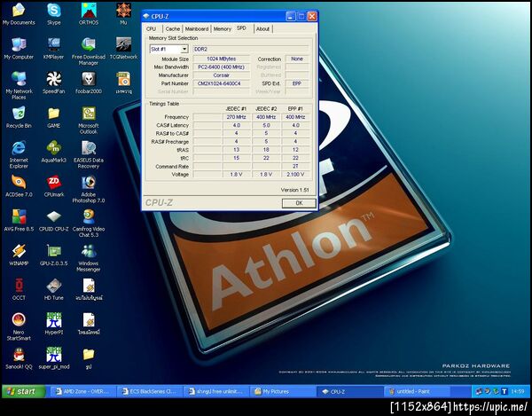
Task: Click the OK button in CPU-Z
Action: tap(299, 203)
